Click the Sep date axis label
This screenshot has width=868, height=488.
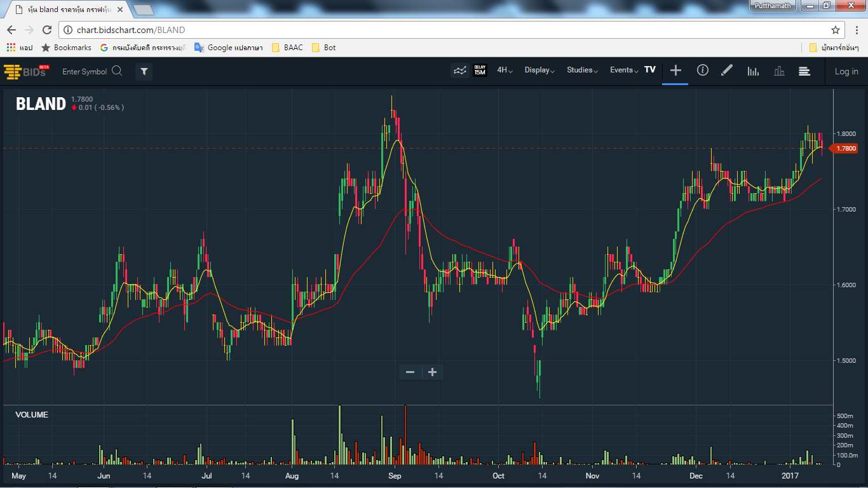(394, 476)
